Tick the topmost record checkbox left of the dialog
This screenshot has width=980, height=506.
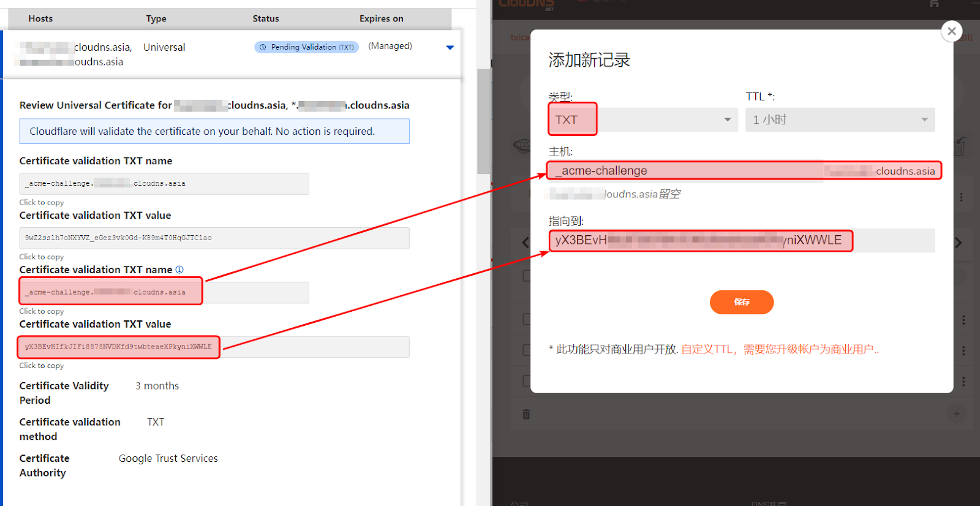(526, 276)
